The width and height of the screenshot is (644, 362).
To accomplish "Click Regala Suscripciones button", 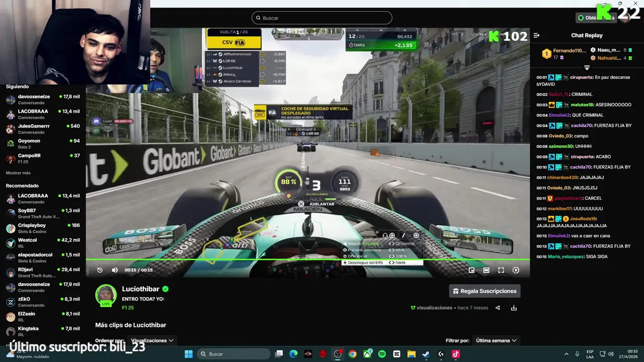I will point(485,291).
